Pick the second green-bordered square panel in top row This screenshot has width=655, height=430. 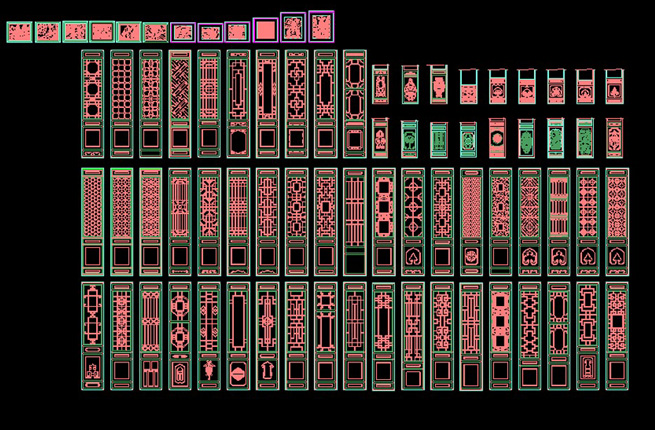click(47, 32)
